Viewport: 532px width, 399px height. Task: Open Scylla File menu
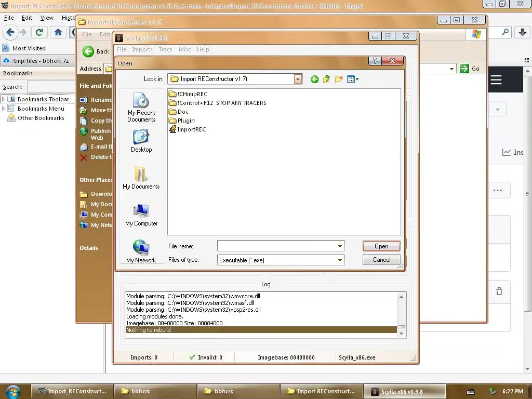121,49
